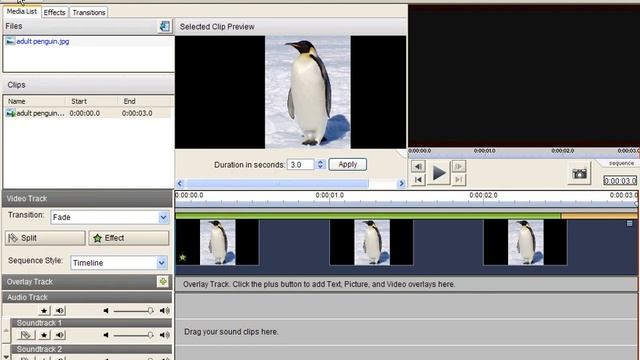Viewport: 640px width, 360px height.
Task: Step forward one frame in the preview
Action: pyautogui.click(x=458, y=166)
